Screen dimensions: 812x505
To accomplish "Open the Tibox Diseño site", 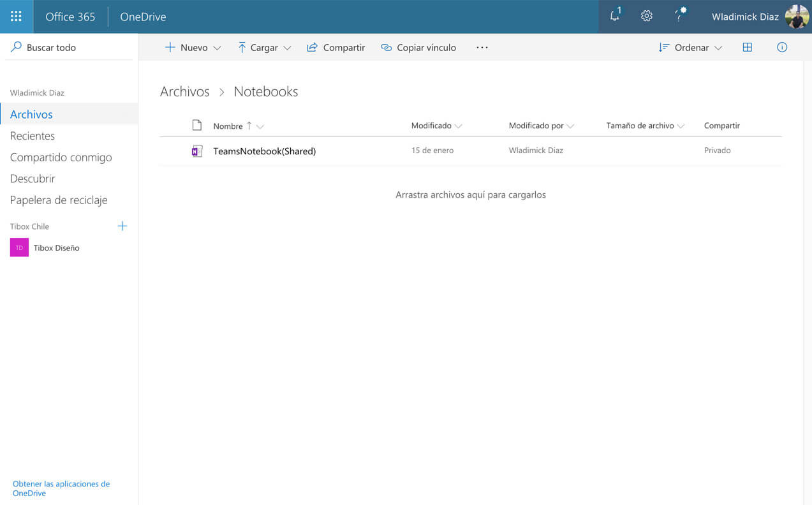I will click(x=57, y=248).
